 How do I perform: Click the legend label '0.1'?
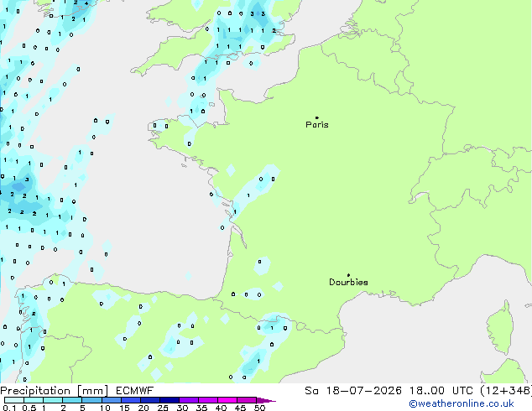(x=9, y=408)
